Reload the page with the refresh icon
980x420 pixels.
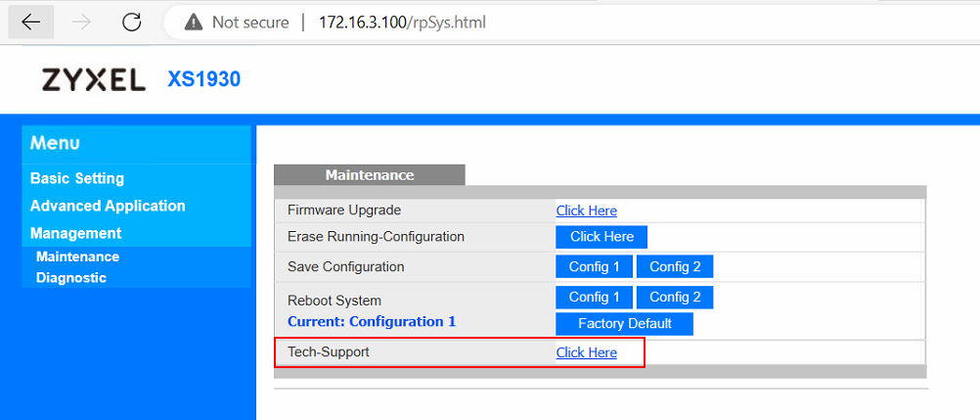[131, 23]
